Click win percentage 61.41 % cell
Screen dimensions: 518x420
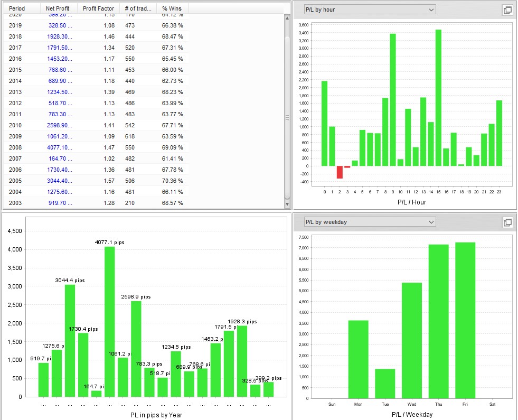[x=173, y=158]
